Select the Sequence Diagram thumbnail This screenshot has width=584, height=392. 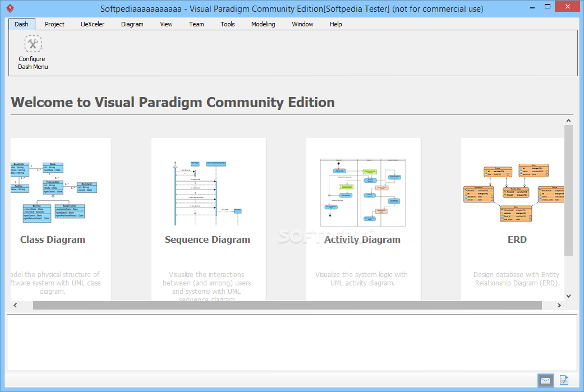point(208,193)
